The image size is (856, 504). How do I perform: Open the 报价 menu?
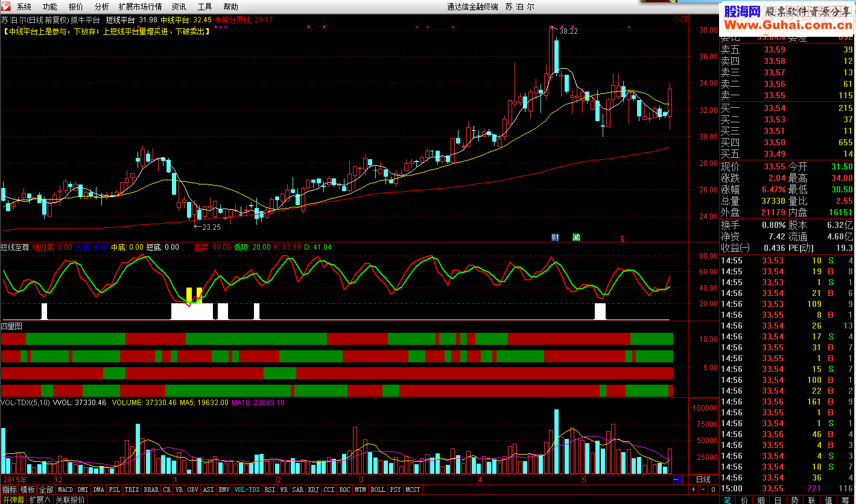(x=76, y=7)
